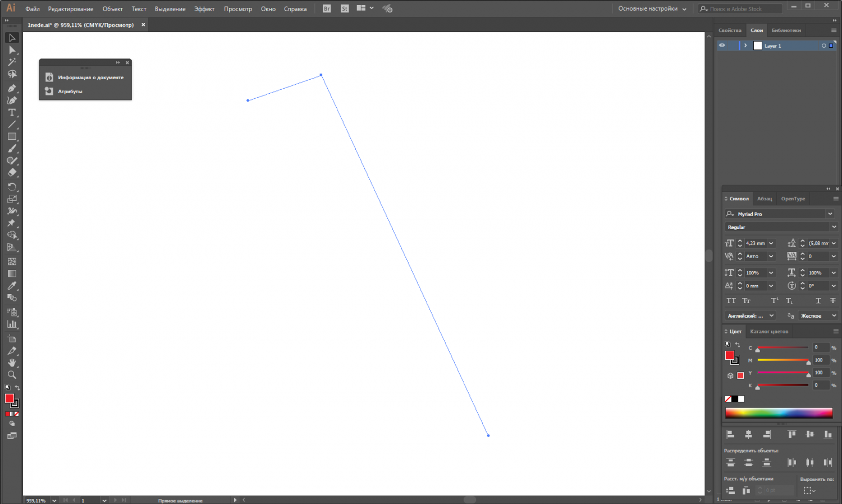
Task: Open Regular font style dropdown
Action: tap(834, 227)
